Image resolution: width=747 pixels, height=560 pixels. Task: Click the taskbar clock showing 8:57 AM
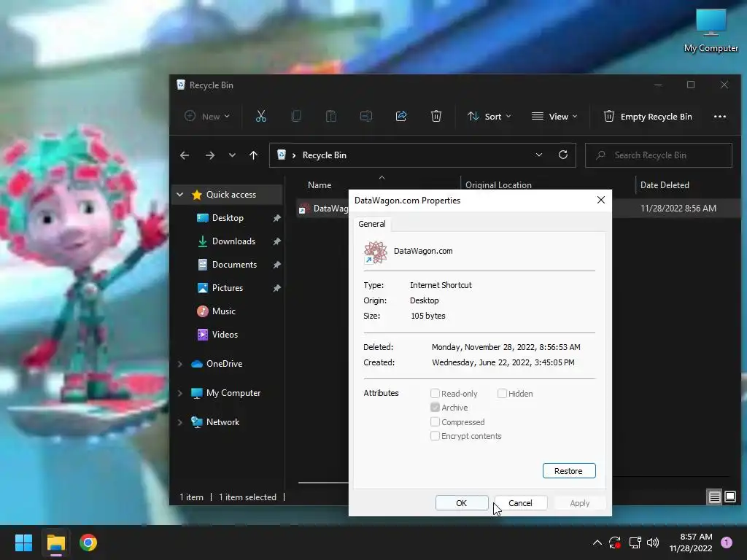[691, 542]
